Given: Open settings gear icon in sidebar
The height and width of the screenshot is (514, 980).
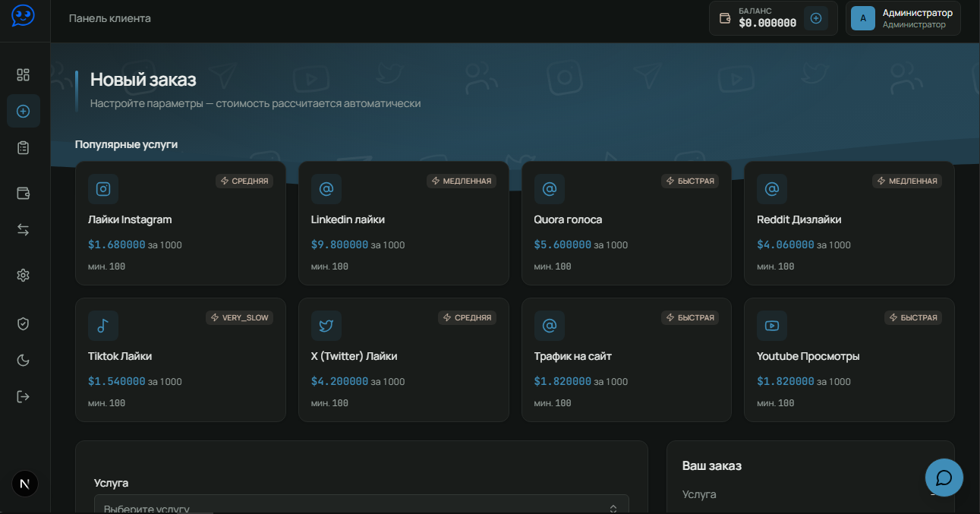Looking at the screenshot, I should coord(23,275).
